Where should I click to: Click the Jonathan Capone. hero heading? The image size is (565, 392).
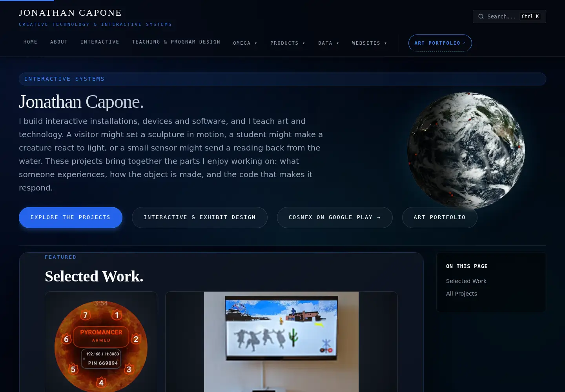pyautogui.click(x=81, y=102)
